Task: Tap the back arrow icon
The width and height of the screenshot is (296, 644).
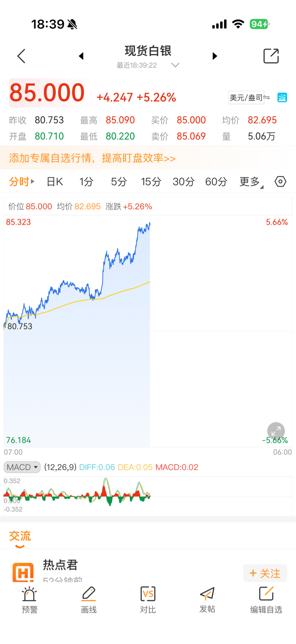Action: coord(22,56)
